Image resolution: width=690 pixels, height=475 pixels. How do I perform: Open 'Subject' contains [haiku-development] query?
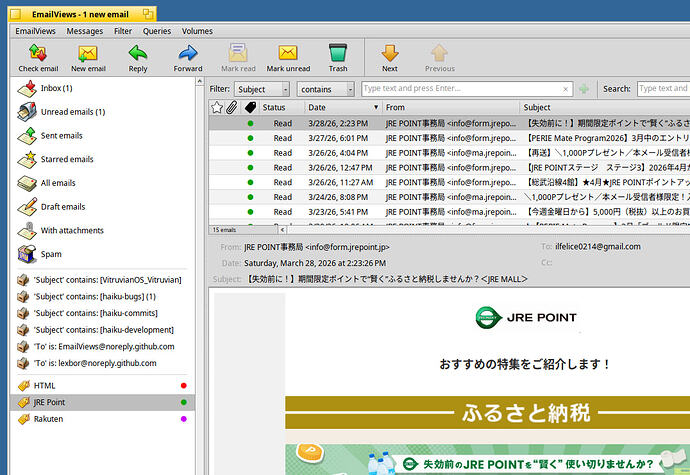pos(102,330)
